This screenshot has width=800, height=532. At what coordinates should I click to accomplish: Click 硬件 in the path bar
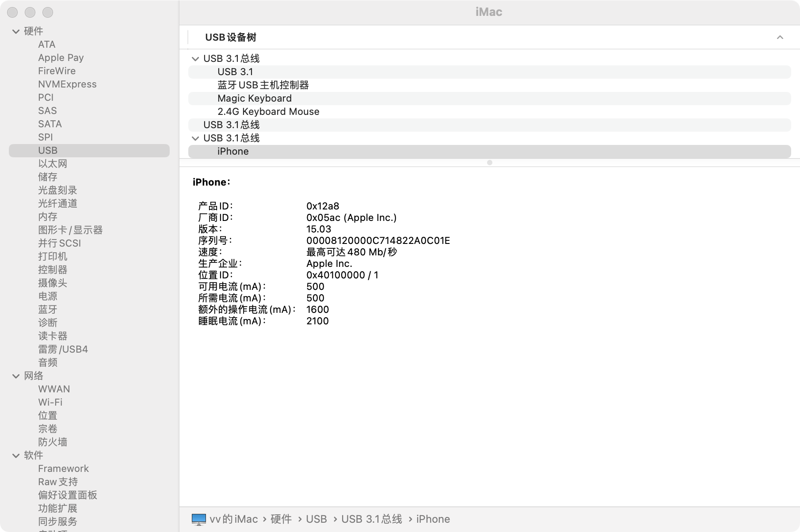point(281,519)
